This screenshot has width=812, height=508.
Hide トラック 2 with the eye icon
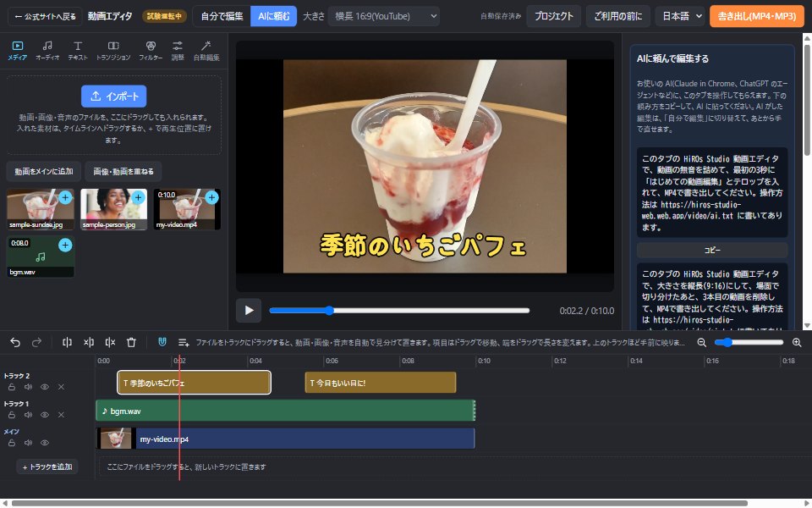(x=45, y=387)
